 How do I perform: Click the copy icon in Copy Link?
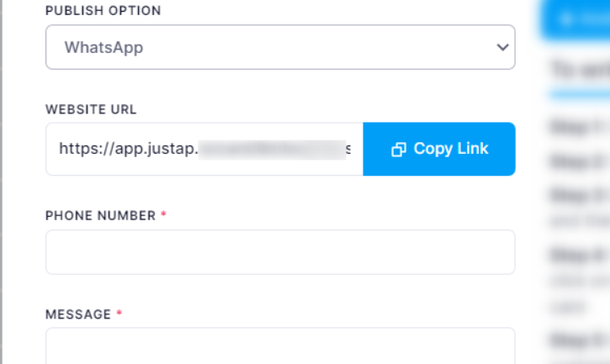click(x=399, y=150)
